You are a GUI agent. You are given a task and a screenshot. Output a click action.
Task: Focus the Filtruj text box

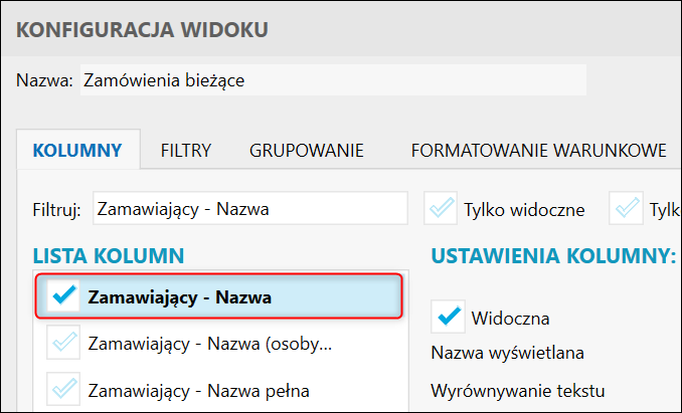point(250,209)
